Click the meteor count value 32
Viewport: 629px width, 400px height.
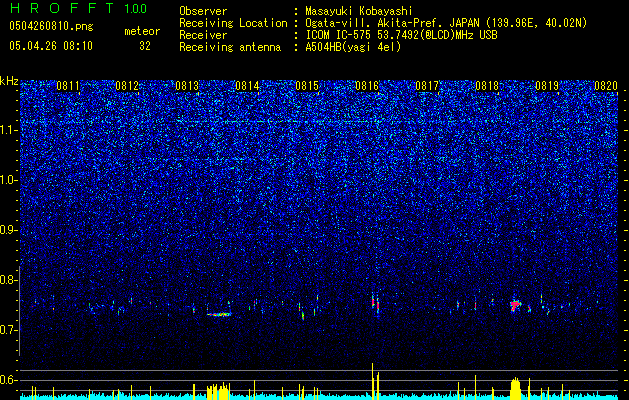pos(145,46)
